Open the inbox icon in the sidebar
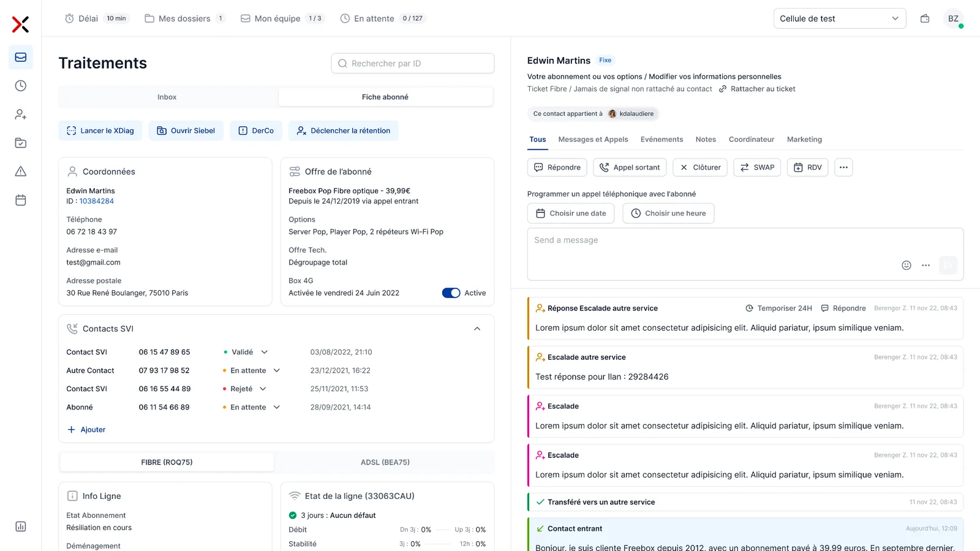 [x=21, y=57]
